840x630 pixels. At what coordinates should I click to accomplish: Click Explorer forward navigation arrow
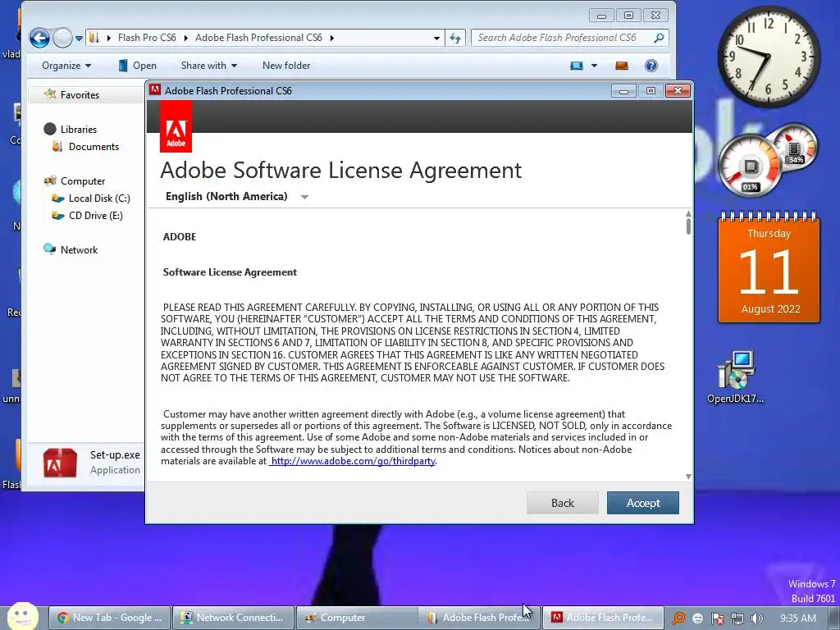point(62,38)
